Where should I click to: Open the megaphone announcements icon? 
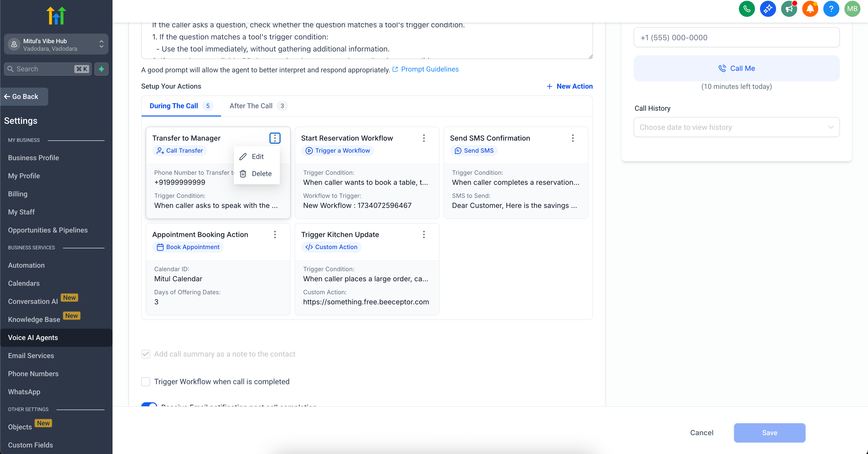(x=789, y=9)
